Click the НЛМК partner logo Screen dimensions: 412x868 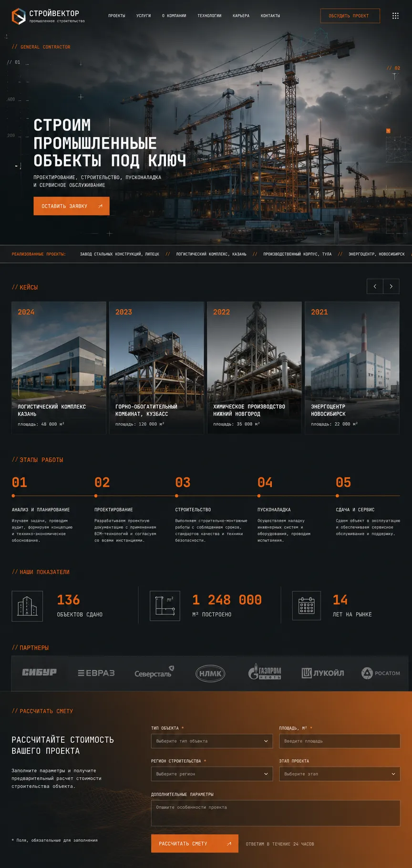click(210, 674)
